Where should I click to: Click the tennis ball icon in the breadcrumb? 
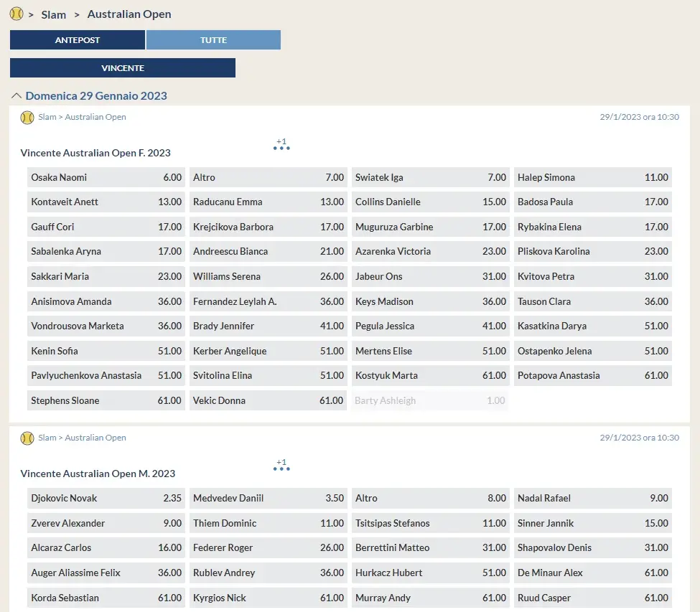[17, 14]
